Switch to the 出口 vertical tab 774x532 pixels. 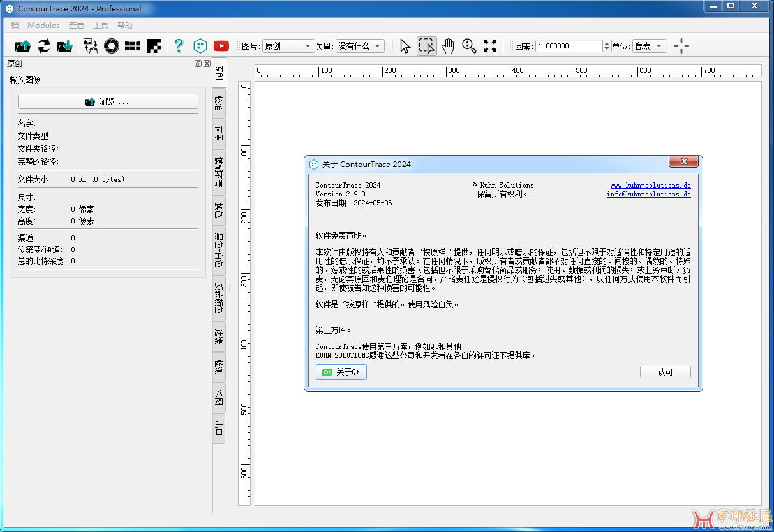[x=219, y=428]
